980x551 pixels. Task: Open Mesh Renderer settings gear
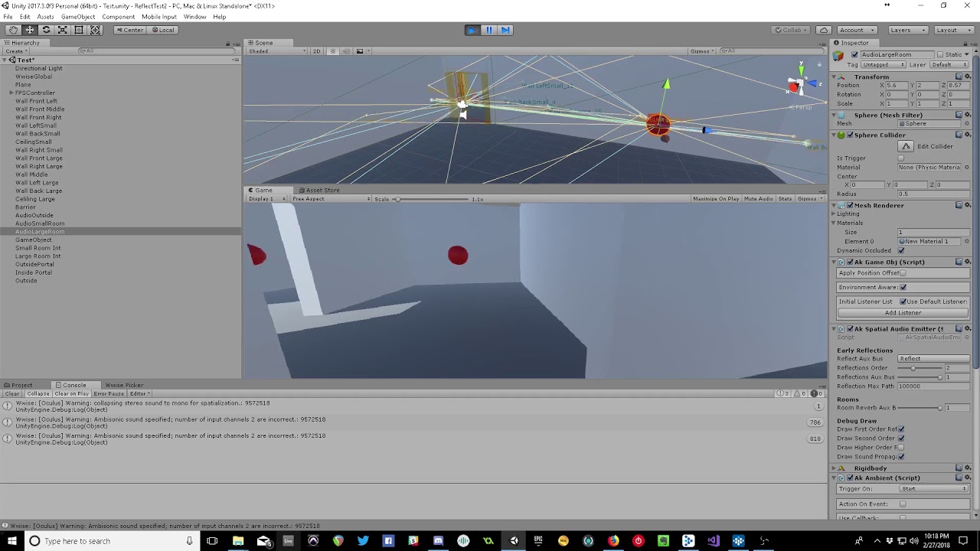point(968,205)
